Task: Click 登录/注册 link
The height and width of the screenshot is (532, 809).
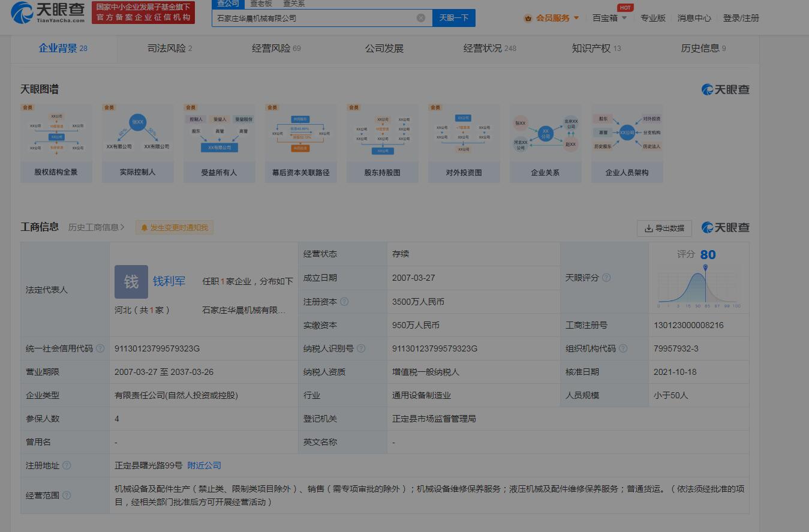Action: click(x=741, y=18)
